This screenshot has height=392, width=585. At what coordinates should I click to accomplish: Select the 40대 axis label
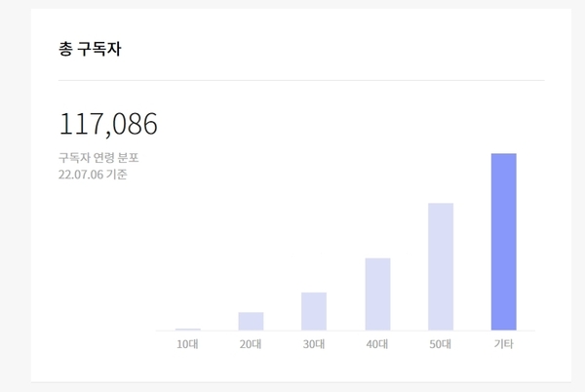click(377, 344)
